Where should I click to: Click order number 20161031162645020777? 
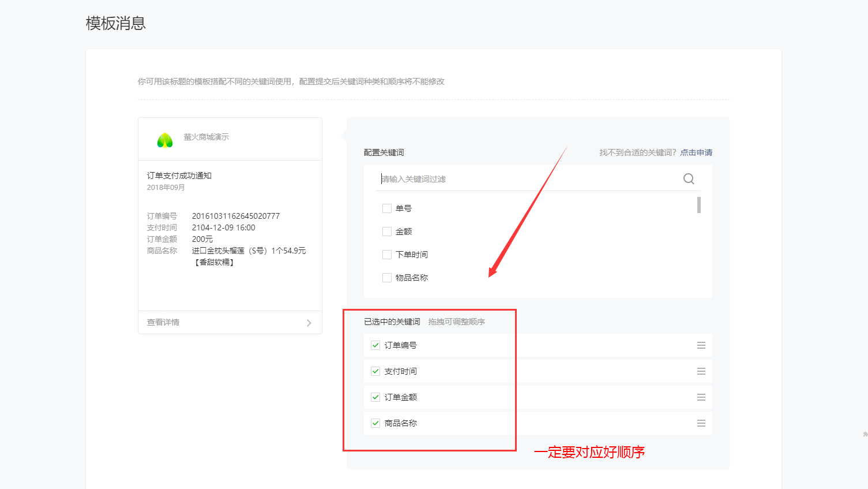coord(236,216)
